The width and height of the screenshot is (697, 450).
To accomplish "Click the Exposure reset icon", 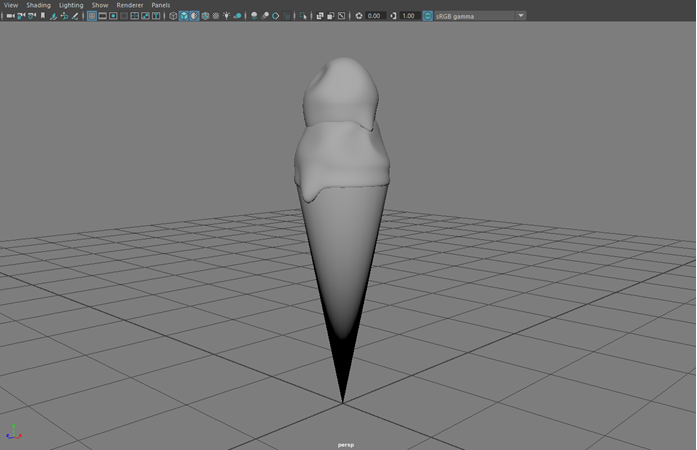I will pyautogui.click(x=359, y=16).
